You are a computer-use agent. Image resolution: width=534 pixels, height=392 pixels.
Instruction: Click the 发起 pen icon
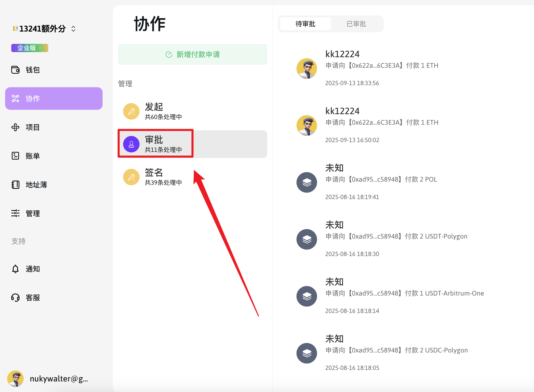tap(131, 111)
